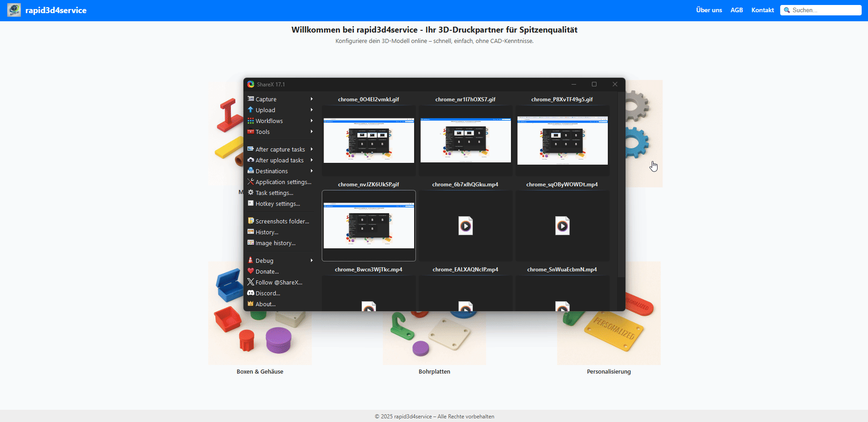Click the Application settings wrench icon
The image size is (868, 422).
point(251,181)
